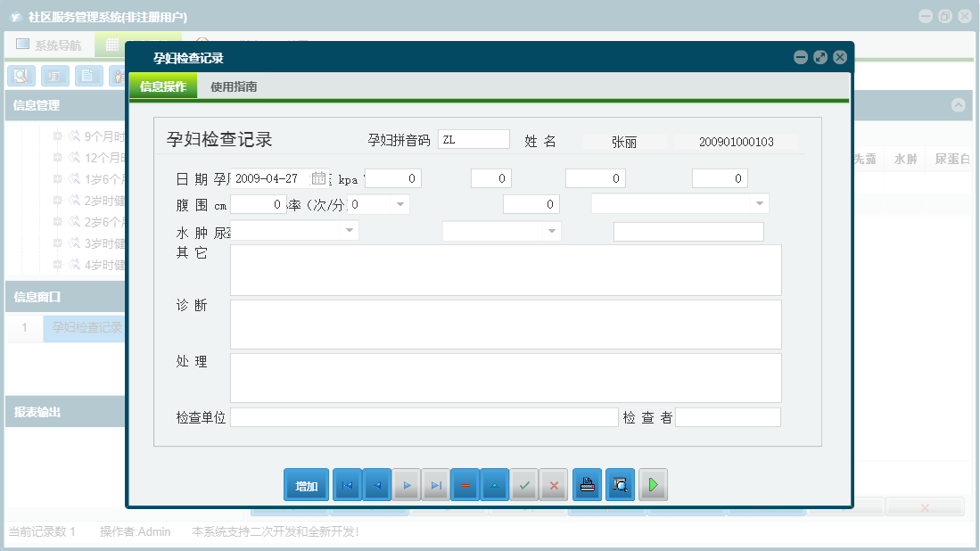
Task: Click the 诊断 text area
Action: (506, 325)
